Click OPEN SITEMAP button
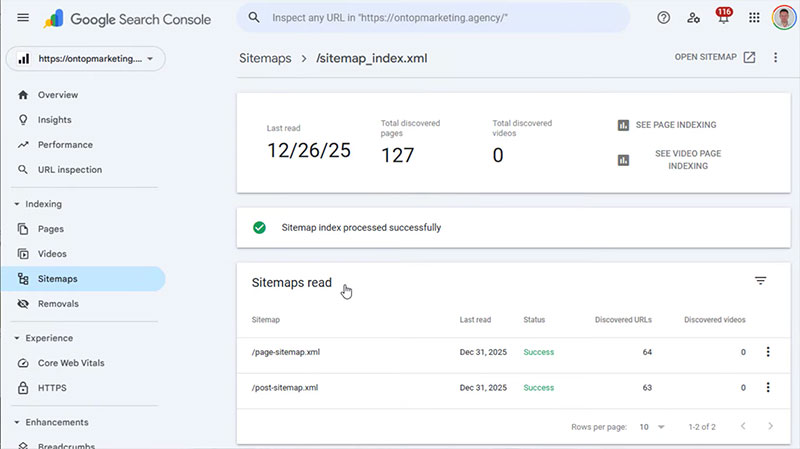The height and width of the screenshot is (449, 800). (x=715, y=57)
